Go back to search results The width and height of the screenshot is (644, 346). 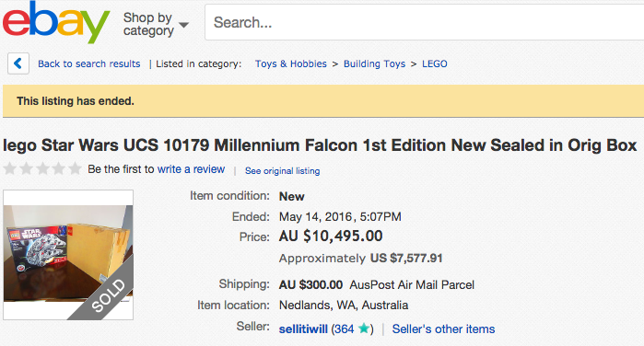[x=89, y=63]
